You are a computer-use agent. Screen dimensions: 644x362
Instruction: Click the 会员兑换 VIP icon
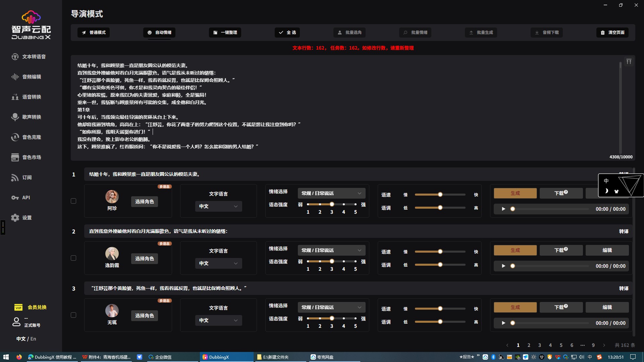pos(18,307)
